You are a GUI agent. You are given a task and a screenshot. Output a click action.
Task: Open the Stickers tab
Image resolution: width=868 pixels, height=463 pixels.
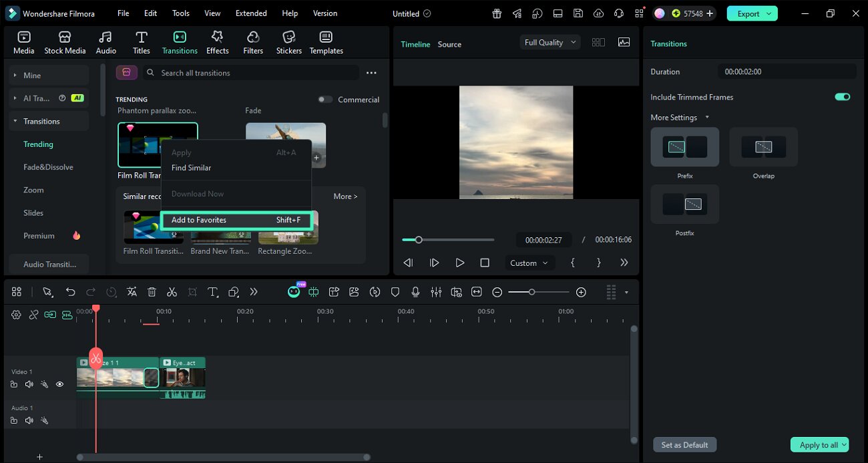289,43
